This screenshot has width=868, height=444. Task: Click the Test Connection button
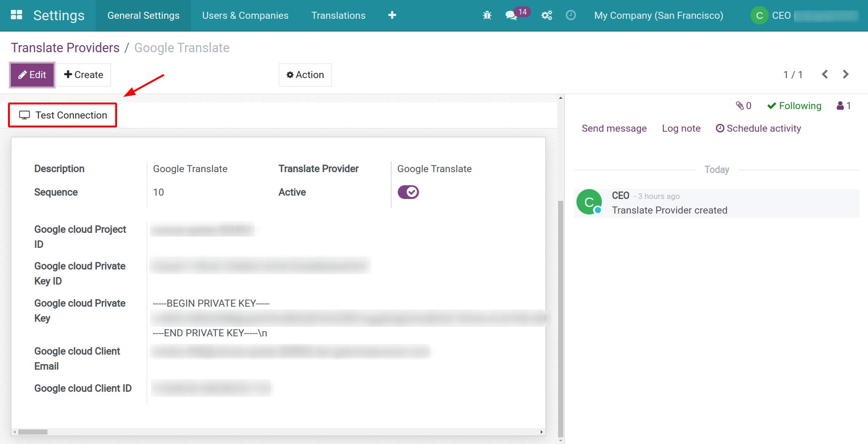coord(62,115)
